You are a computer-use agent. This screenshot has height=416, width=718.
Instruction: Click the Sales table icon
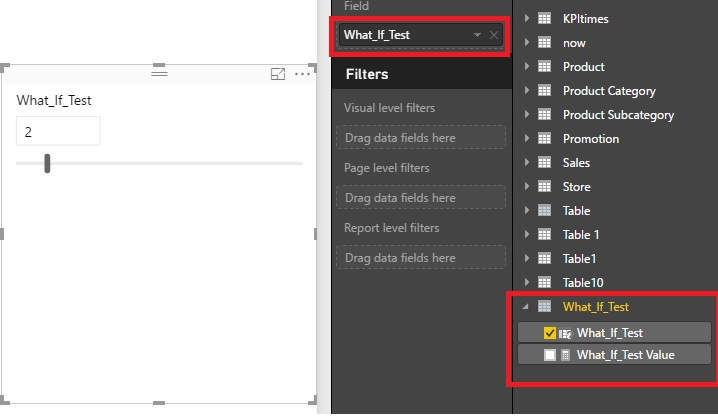click(544, 162)
